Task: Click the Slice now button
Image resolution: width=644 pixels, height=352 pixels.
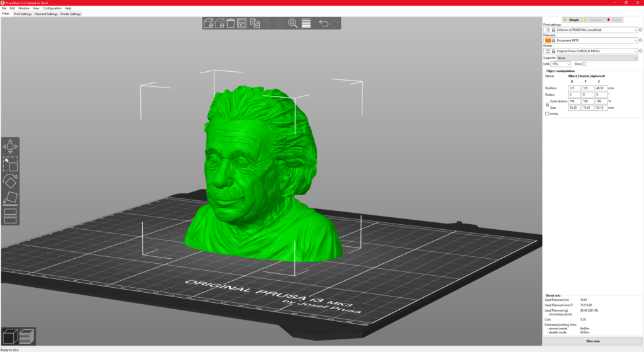Action: [592, 341]
